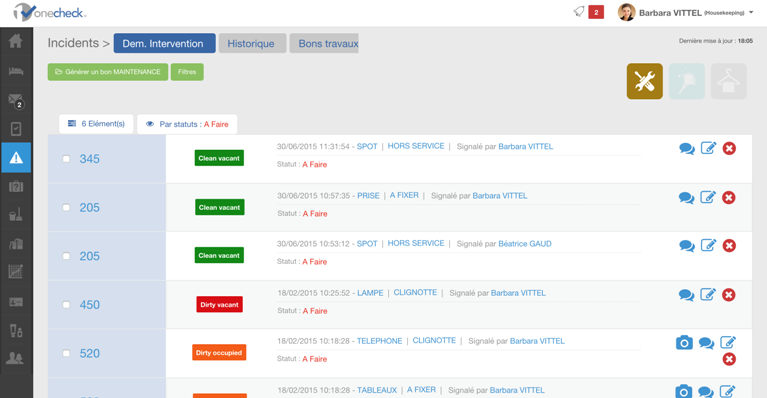Open the statistics chart icon in sidebar
Screen dimensions: 767x398
[x=16, y=271]
